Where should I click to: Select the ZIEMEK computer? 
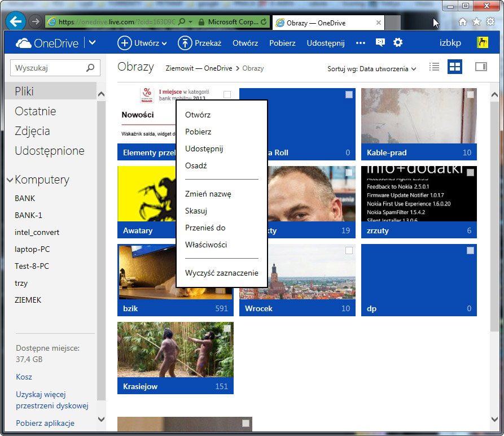tap(28, 300)
